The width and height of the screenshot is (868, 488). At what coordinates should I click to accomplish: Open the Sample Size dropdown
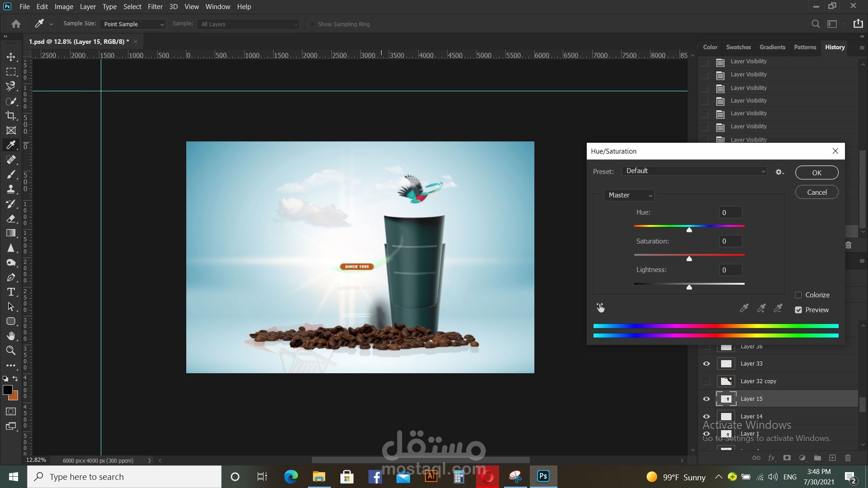pos(133,24)
